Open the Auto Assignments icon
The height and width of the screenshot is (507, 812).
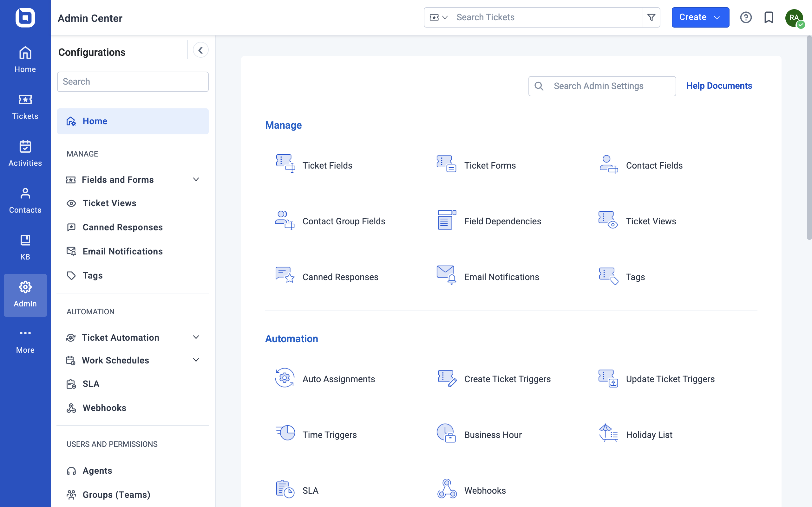click(x=285, y=378)
